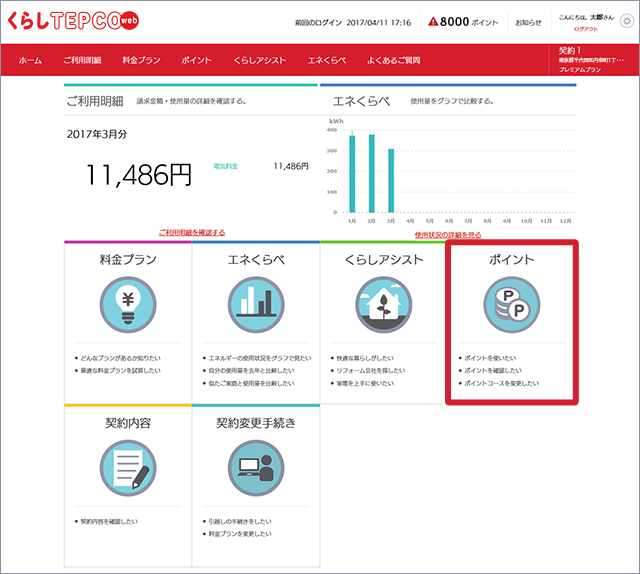Open the 使用状況の詳細を見る link

coord(447,234)
